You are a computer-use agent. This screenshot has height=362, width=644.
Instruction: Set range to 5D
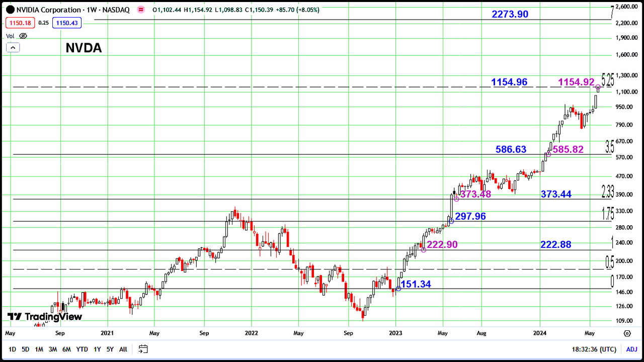click(x=25, y=349)
